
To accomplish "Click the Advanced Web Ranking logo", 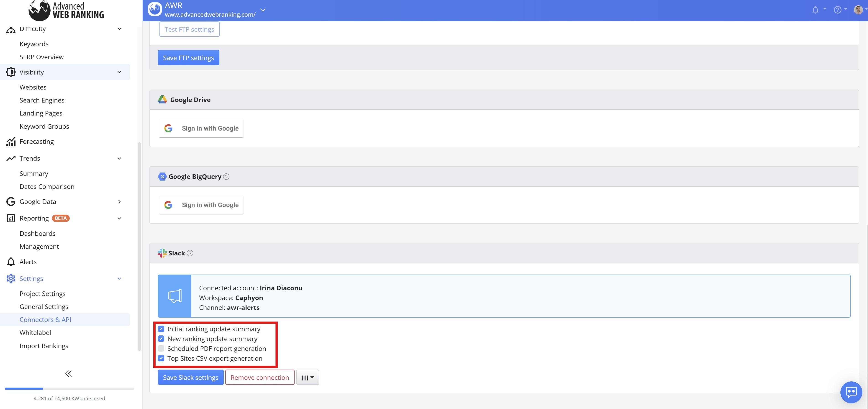I will coord(66,10).
